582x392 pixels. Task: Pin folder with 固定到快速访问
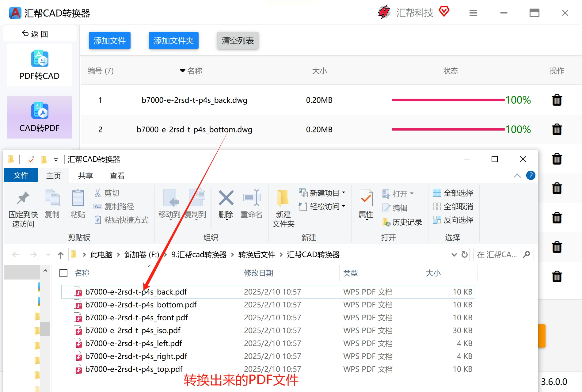point(23,208)
